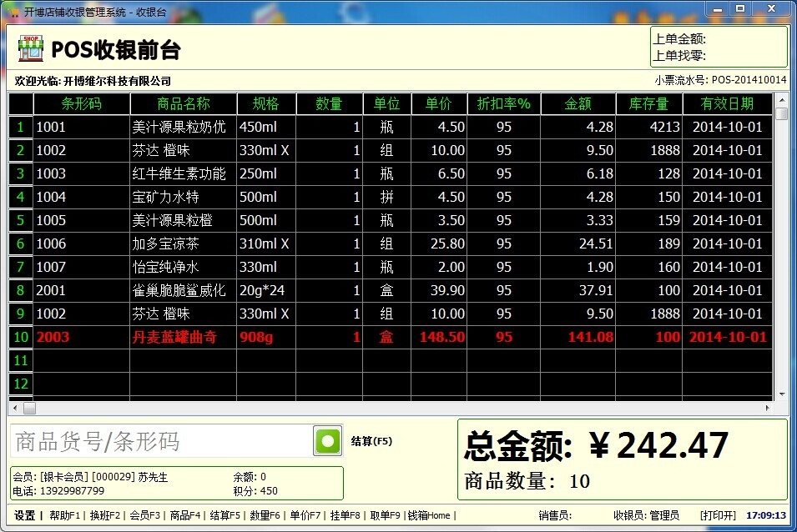Open 设置 in the bottom bar
Viewport: 797px width, 532px height.
24,516
